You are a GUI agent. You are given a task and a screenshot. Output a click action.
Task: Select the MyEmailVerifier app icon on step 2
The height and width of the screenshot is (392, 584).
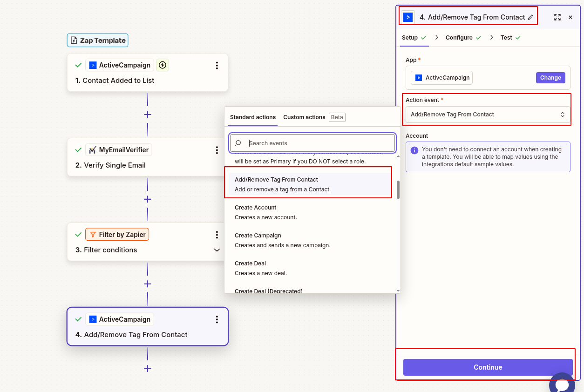coord(92,149)
